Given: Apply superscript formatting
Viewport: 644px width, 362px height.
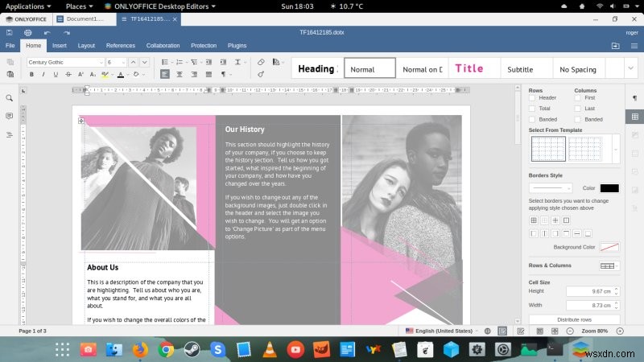Looking at the screenshot, I should (x=80, y=74).
